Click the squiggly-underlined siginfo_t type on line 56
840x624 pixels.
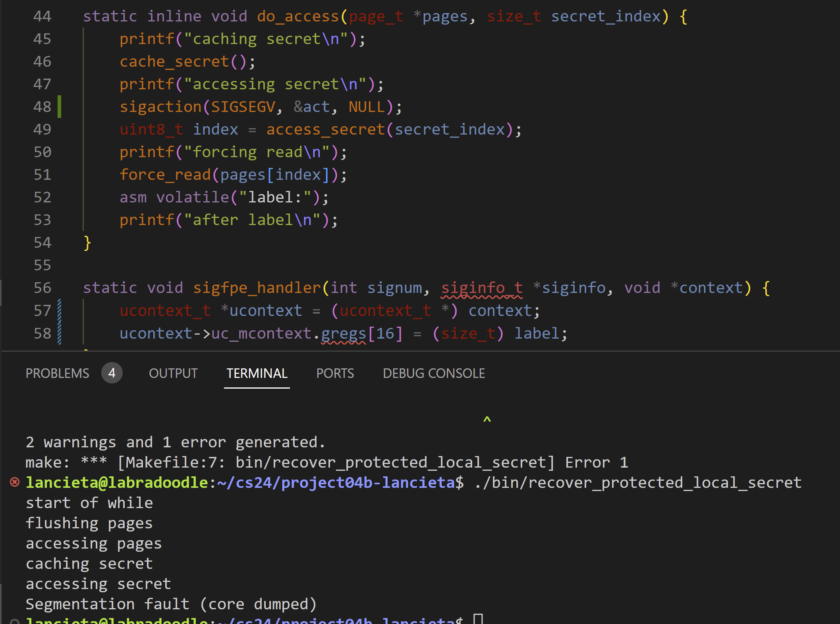click(481, 288)
